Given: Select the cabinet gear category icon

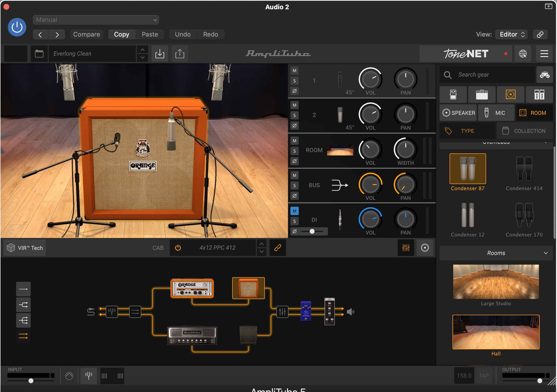Looking at the screenshot, I should tap(511, 95).
